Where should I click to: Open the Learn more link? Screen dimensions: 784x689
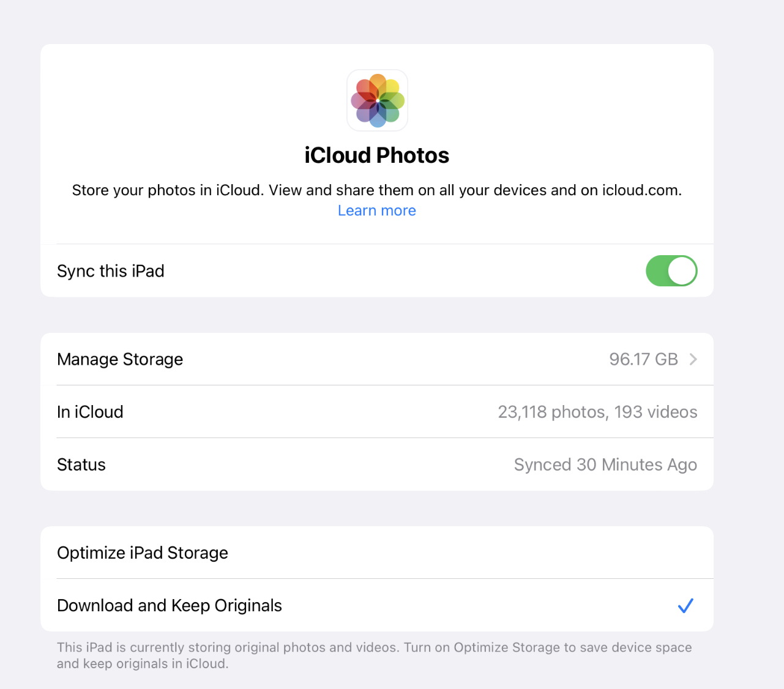coord(377,210)
